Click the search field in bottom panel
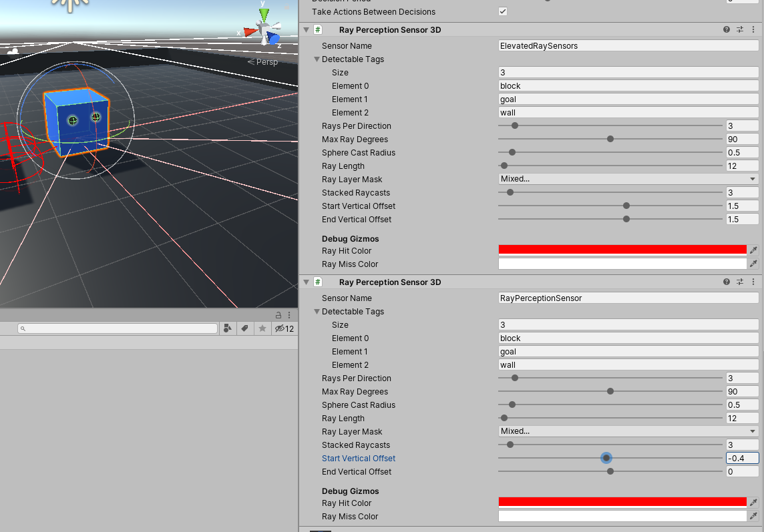The image size is (764, 532). [x=118, y=328]
